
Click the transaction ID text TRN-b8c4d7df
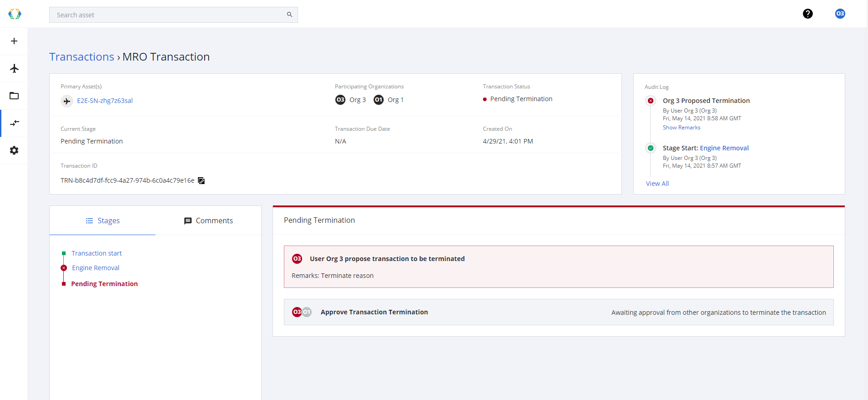click(128, 180)
